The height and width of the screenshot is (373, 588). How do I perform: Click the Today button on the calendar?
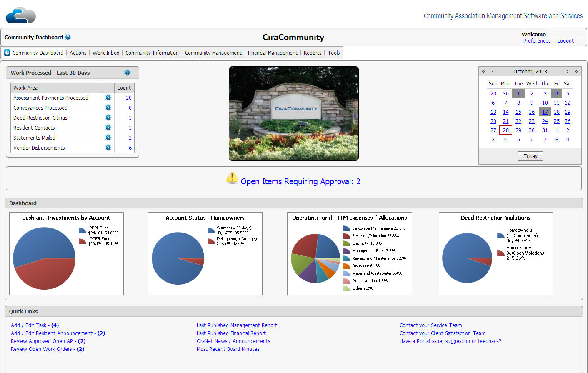(530, 156)
